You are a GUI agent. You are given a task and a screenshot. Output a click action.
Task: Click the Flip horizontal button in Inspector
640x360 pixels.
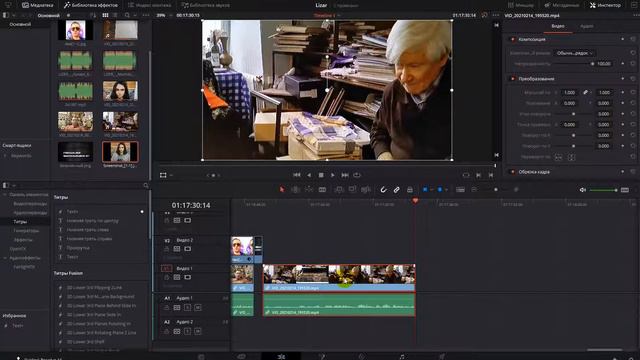click(558, 157)
